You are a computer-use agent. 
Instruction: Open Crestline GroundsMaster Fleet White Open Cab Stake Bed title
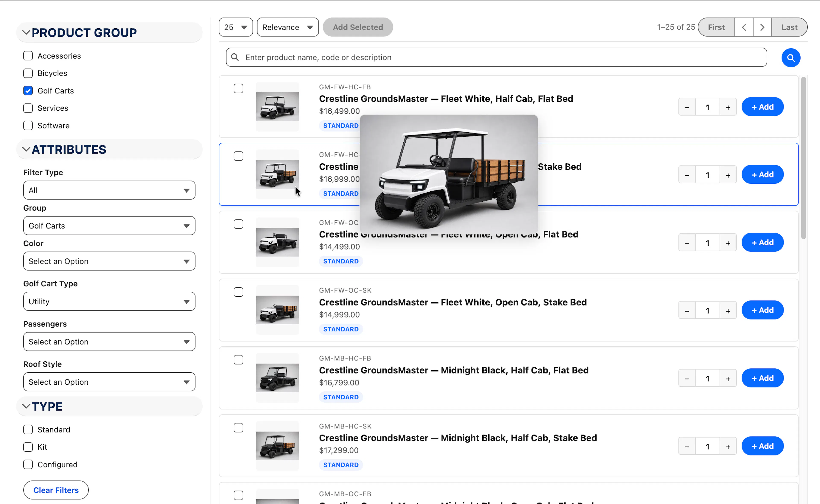coord(453,302)
